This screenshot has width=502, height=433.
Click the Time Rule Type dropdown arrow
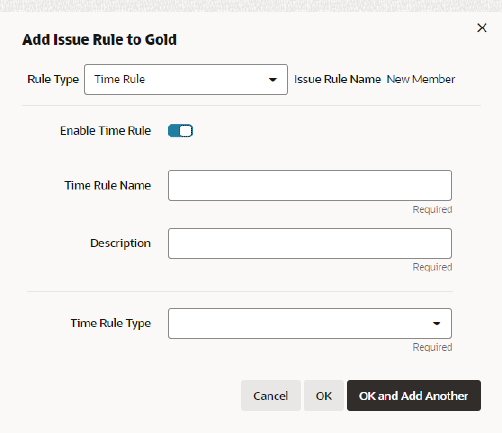tap(436, 323)
